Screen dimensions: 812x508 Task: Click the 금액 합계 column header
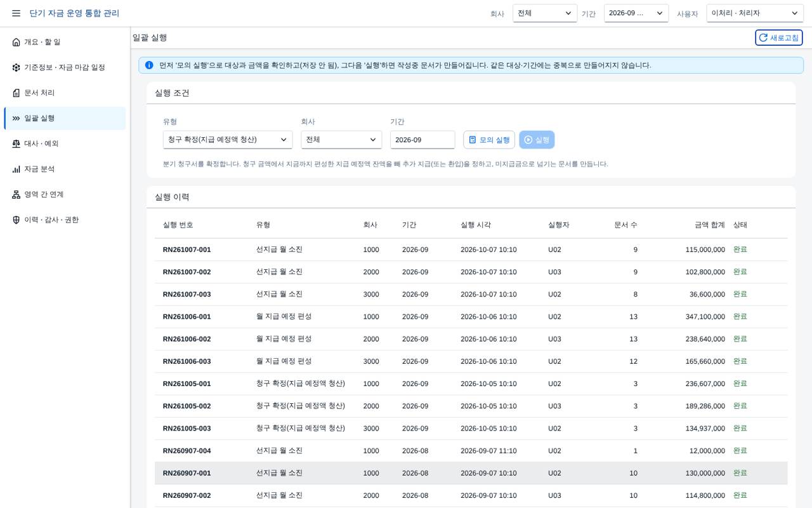click(x=710, y=225)
